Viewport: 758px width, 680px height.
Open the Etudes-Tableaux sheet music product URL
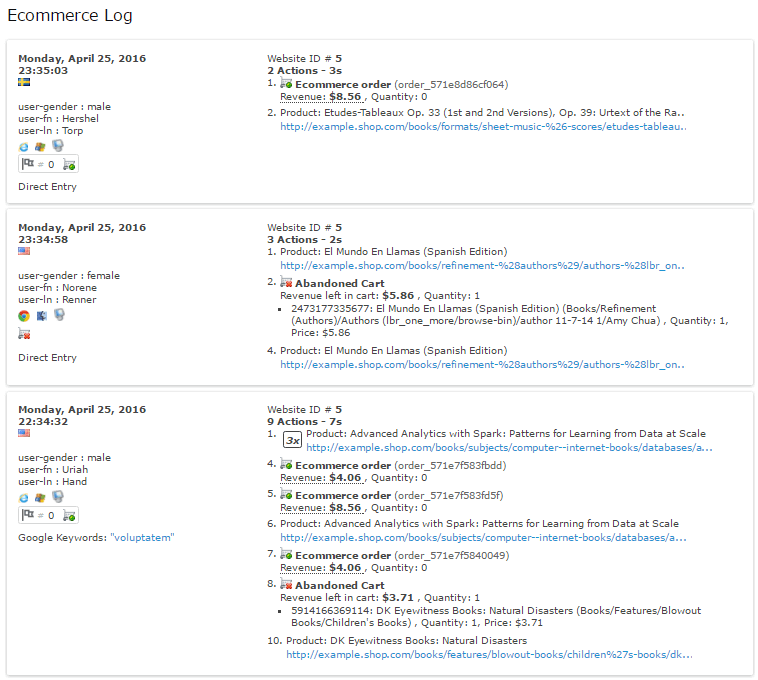(484, 126)
